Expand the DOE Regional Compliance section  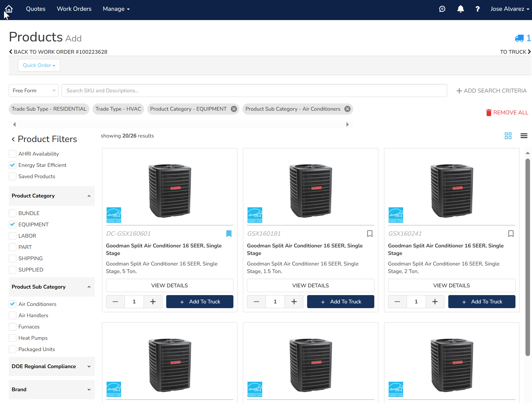52,367
